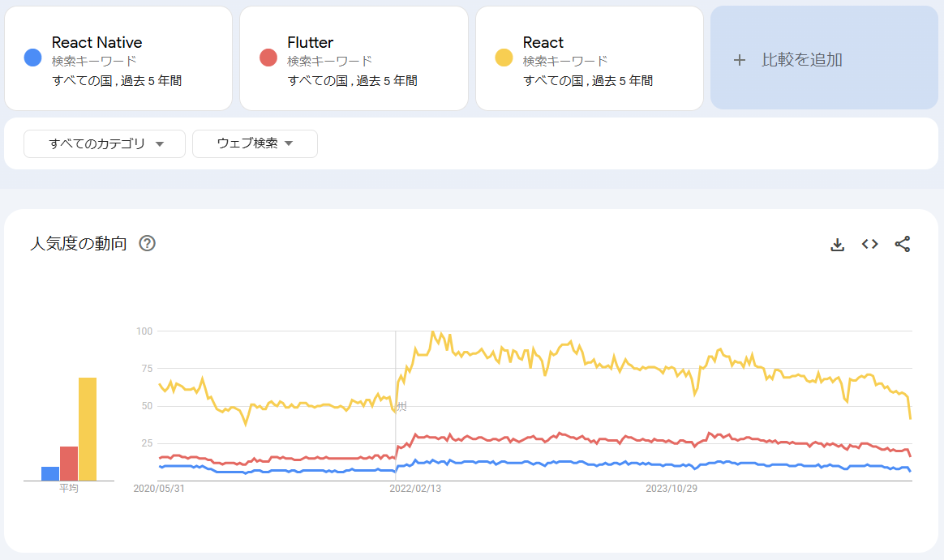This screenshot has width=944, height=560.
Task: Click the blue average bar for React Native
Action: pos(50,473)
